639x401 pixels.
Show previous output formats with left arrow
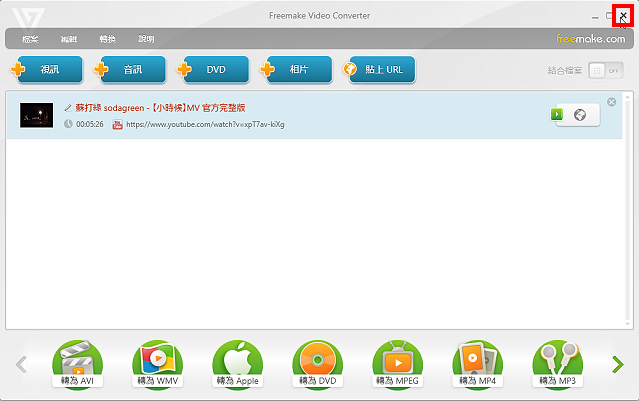(x=21, y=364)
